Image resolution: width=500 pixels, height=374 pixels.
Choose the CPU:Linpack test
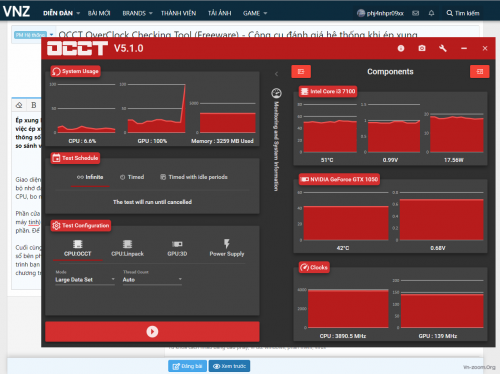pos(127,248)
